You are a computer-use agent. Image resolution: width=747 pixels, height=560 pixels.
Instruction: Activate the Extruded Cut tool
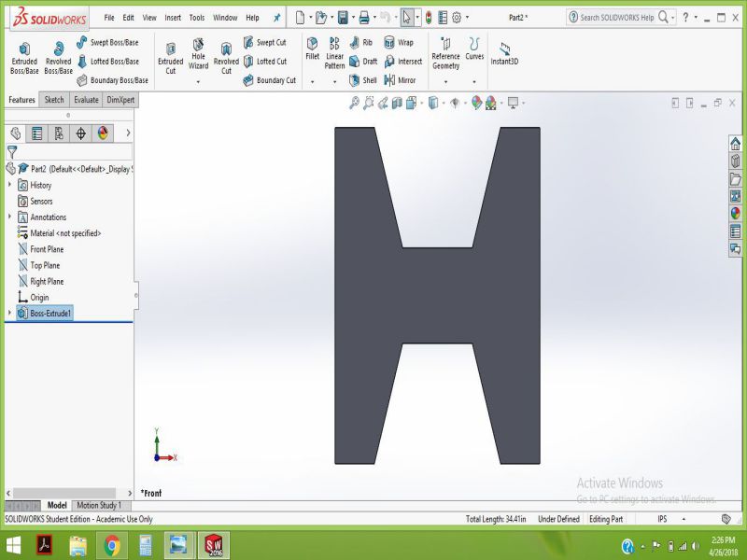pos(171,58)
